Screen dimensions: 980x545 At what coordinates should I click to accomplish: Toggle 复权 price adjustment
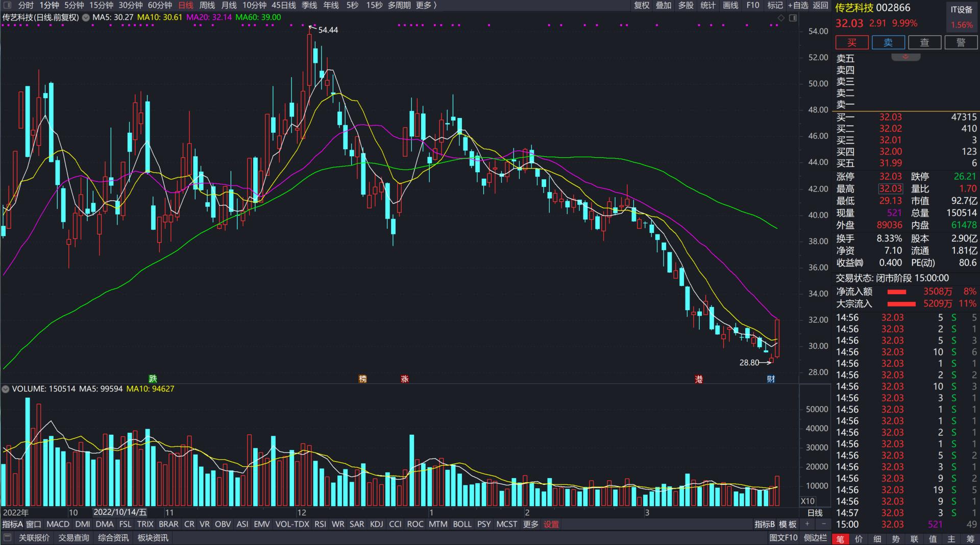point(642,5)
